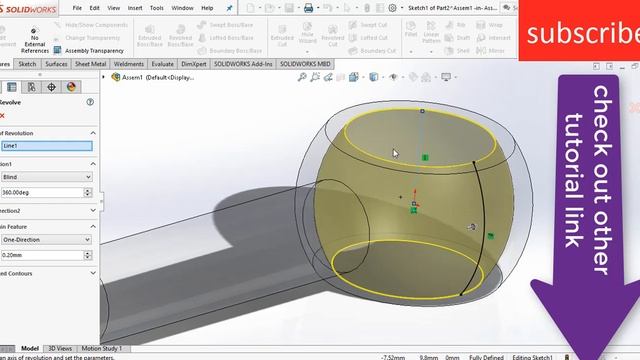
Task: Pin the SOLIDWORKS menu bar
Action: pyautogui.click(x=229, y=8)
